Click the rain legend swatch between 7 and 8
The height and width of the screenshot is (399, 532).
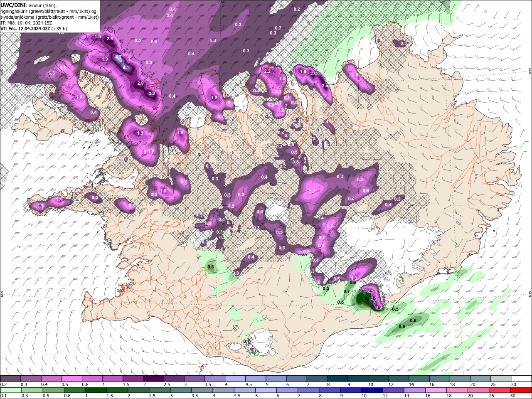point(308,390)
